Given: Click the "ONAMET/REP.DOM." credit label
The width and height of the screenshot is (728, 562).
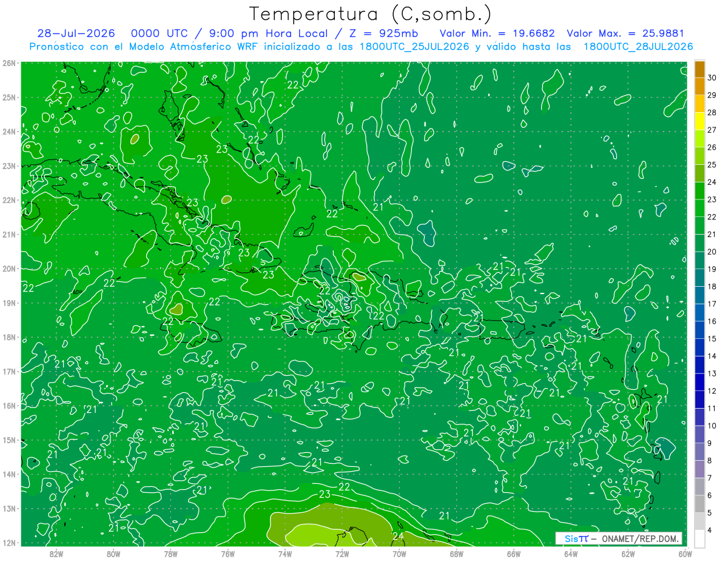Looking at the screenshot, I should click(641, 538).
